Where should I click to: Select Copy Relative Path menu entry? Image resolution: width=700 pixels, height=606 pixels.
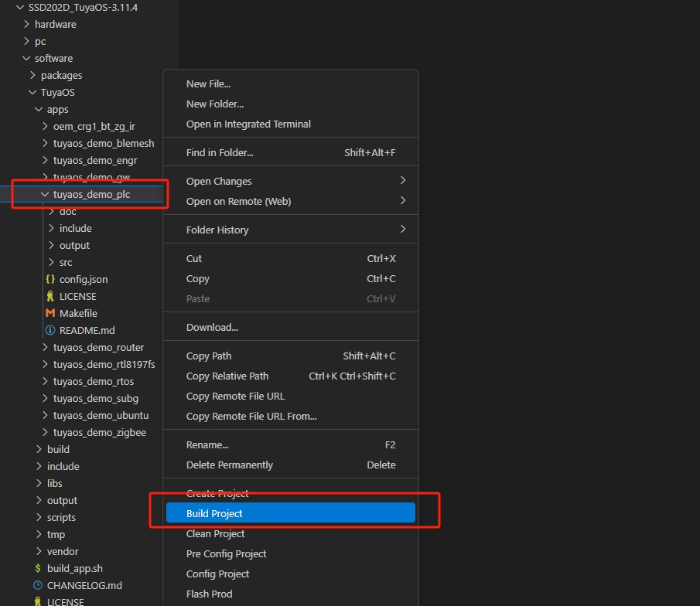(x=227, y=376)
